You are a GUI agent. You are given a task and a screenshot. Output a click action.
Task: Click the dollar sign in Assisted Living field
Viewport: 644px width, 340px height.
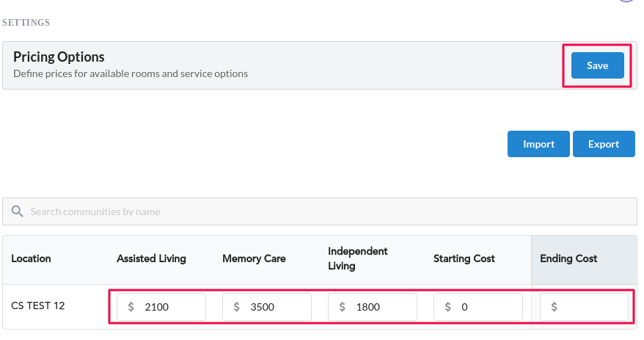coord(131,307)
